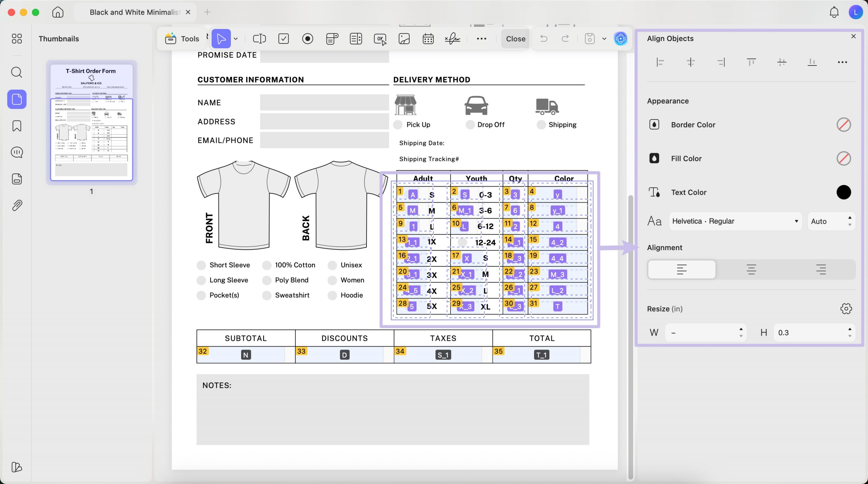868x484 pixels.
Task: Open the bookmarks sidebar panel
Action: coord(17,126)
